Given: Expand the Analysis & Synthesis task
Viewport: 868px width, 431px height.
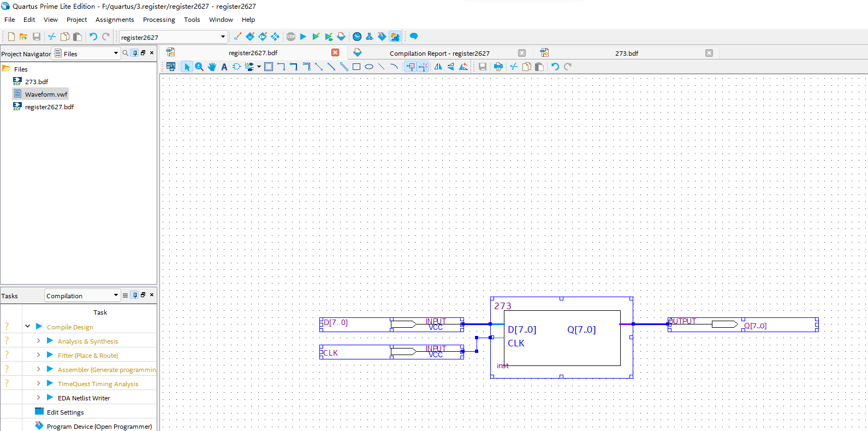Looking at the screenshot, I should (38, 341).
